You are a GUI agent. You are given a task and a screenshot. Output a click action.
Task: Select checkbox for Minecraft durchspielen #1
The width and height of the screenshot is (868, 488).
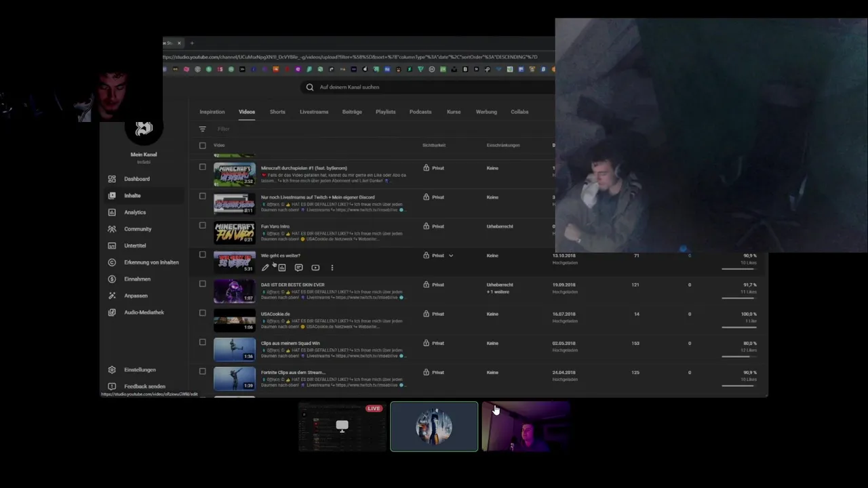click(202, 167)
